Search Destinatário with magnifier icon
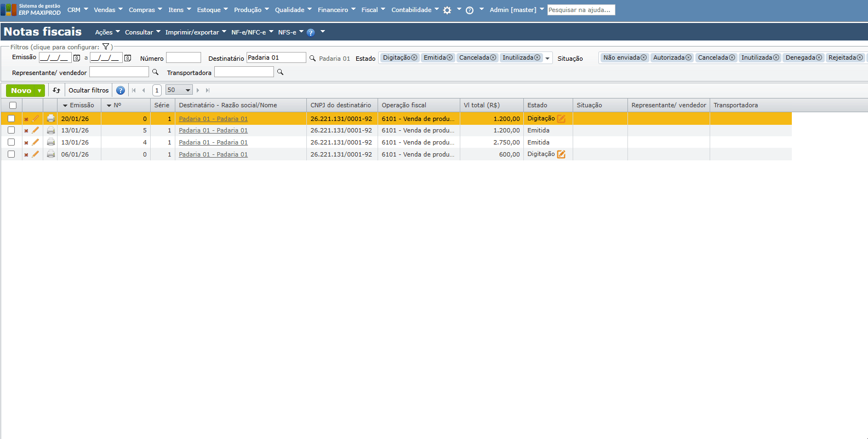Screen dimensions: 868x439 tap(312, 58)
